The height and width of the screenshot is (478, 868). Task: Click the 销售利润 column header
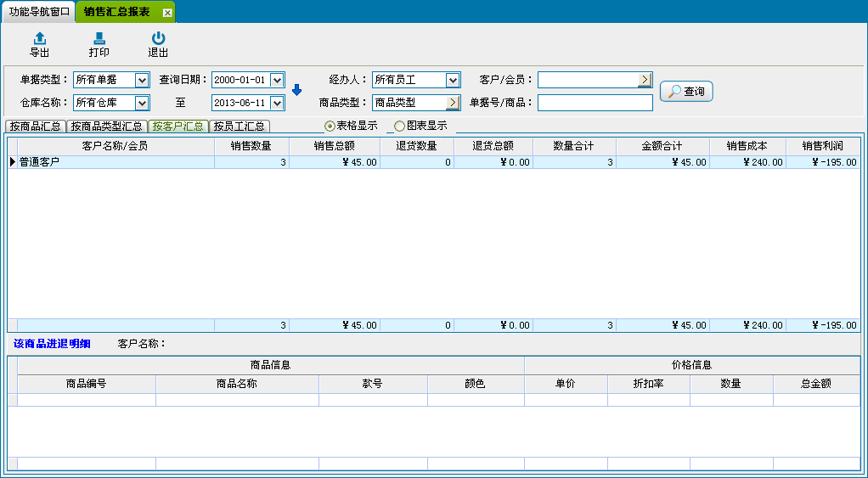[823, 146]
